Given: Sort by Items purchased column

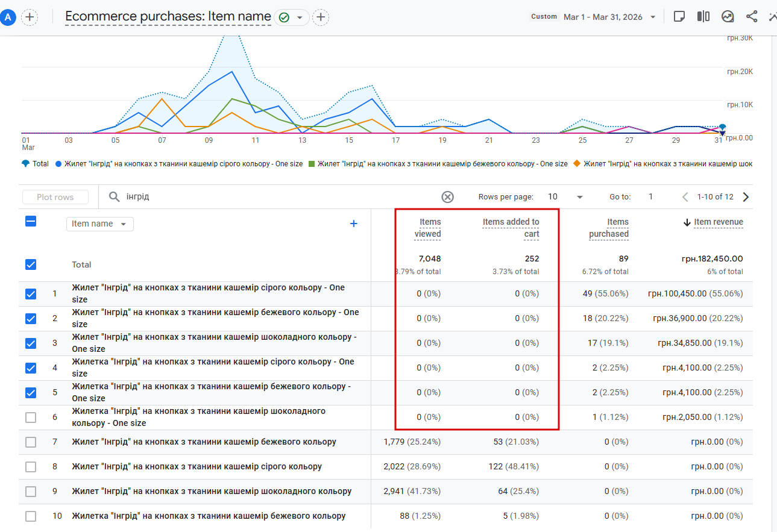Looking at the screenshot, I should [609, 228].
